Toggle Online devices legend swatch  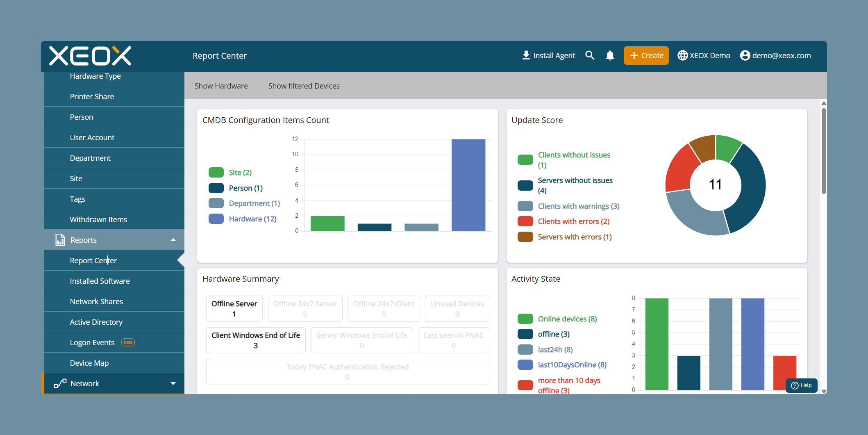[525, 319]
